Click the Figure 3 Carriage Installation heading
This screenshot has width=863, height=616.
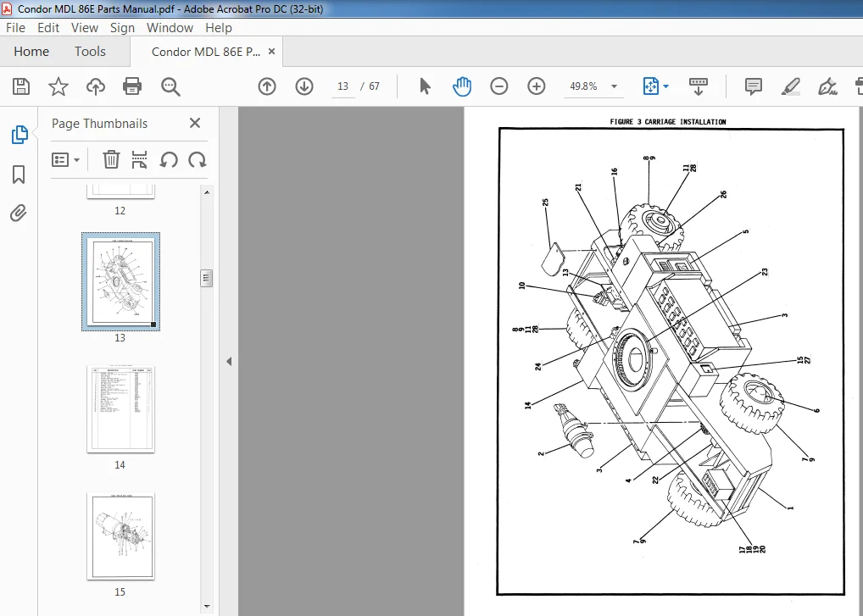[668, 121]
